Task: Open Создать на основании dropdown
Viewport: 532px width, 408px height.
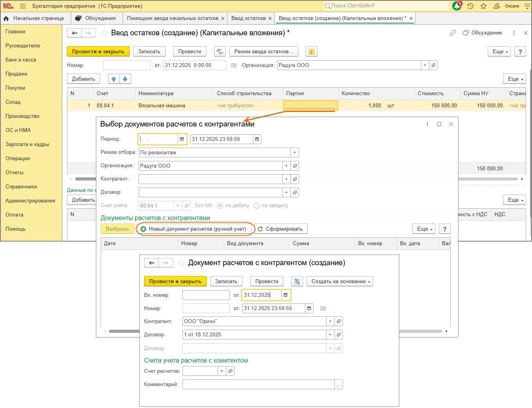Action: (340, 281)
